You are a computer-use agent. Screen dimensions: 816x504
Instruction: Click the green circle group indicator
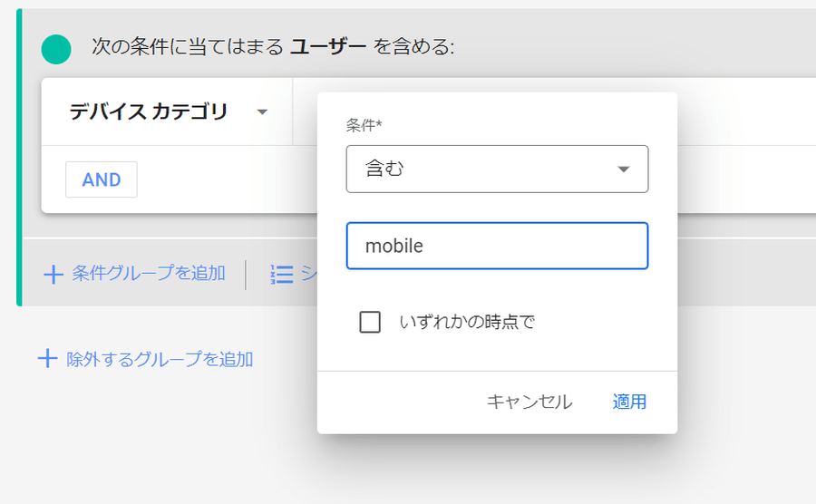[x=56, y=50]
